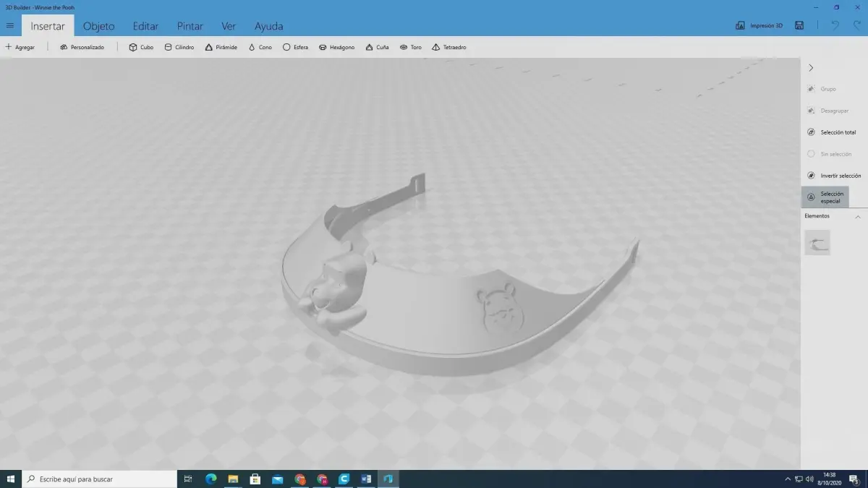Insert a Hexágono shape
This screenshot has width=868, height=488.
tap(337, 47)
